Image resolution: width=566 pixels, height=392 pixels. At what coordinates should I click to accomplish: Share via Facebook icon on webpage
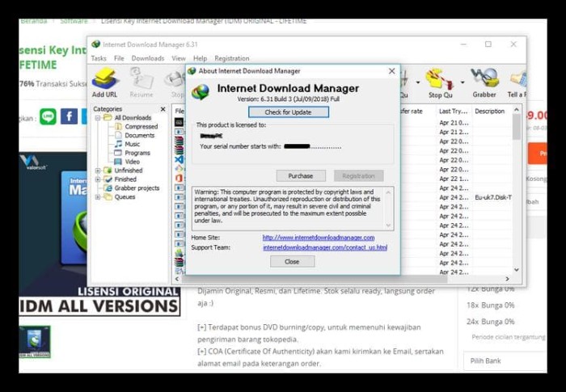tap(69, 117)
